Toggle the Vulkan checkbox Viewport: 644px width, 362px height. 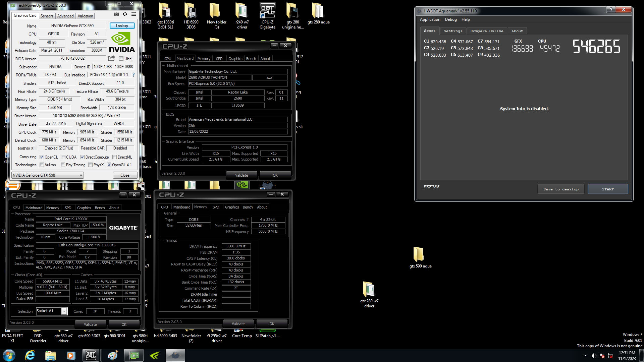coord(42,165)
